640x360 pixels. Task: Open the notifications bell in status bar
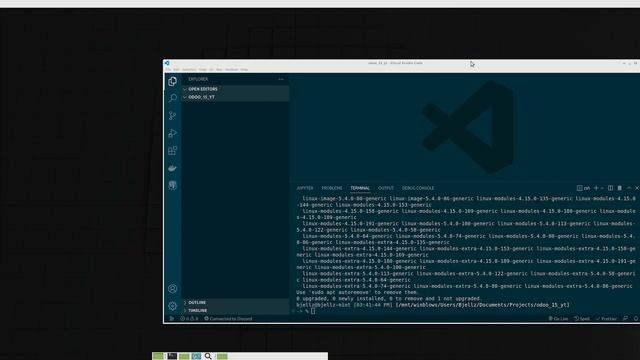tap(636, 318)
